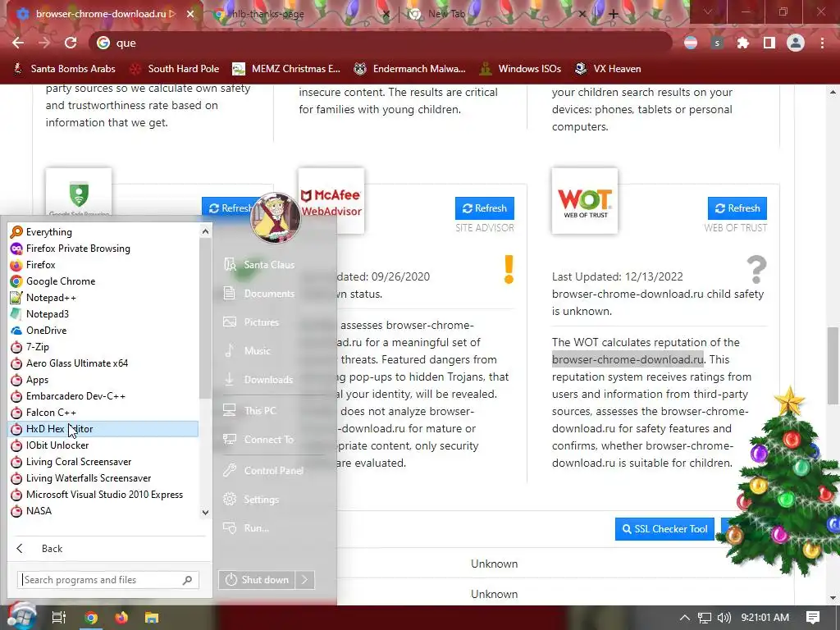The image size is (840, 630).
Task: Expand shut down options arrow
Action: click(305, 580)
